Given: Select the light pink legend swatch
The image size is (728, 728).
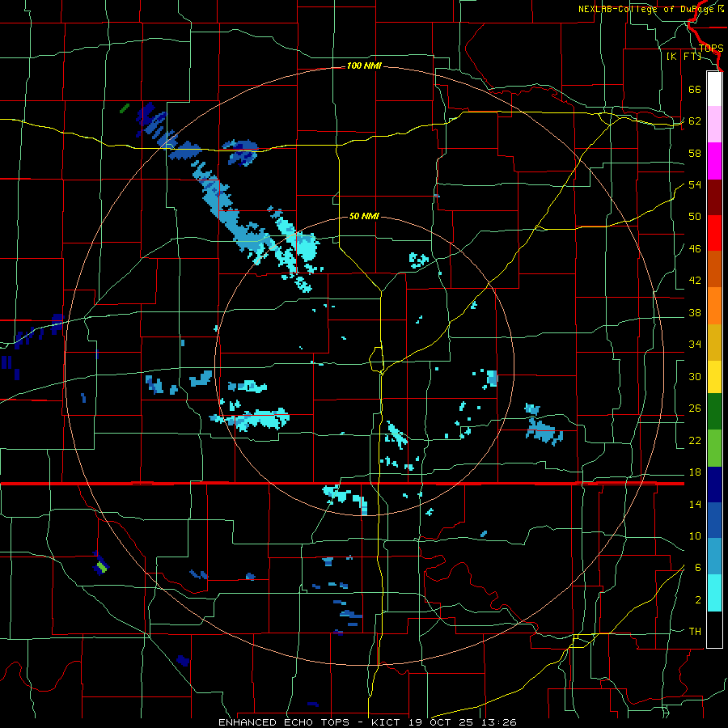Looking at the screenshot, I should (x=714, y=125).
